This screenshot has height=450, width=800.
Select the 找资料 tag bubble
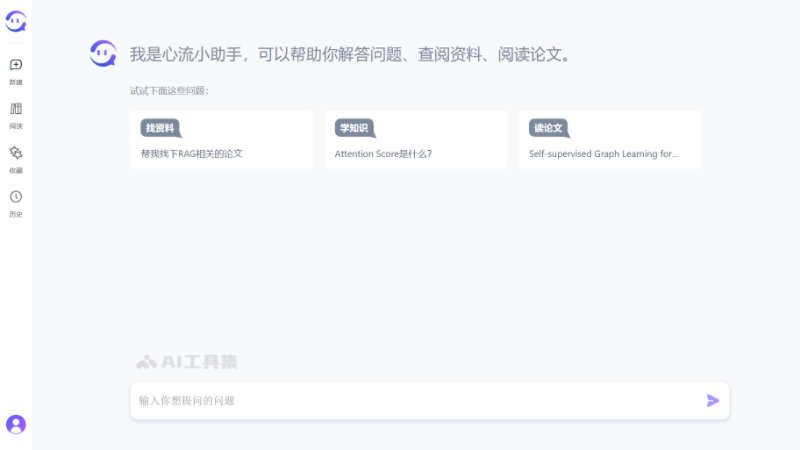click(160, 128)
